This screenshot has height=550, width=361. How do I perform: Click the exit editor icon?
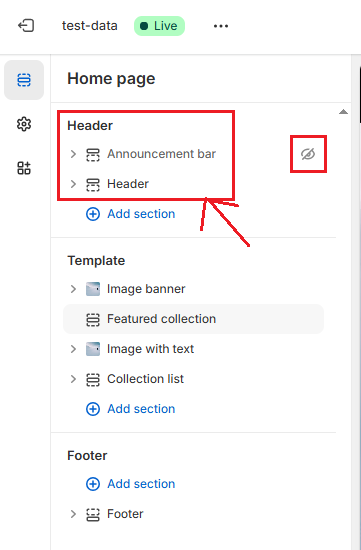click(26, 26)
